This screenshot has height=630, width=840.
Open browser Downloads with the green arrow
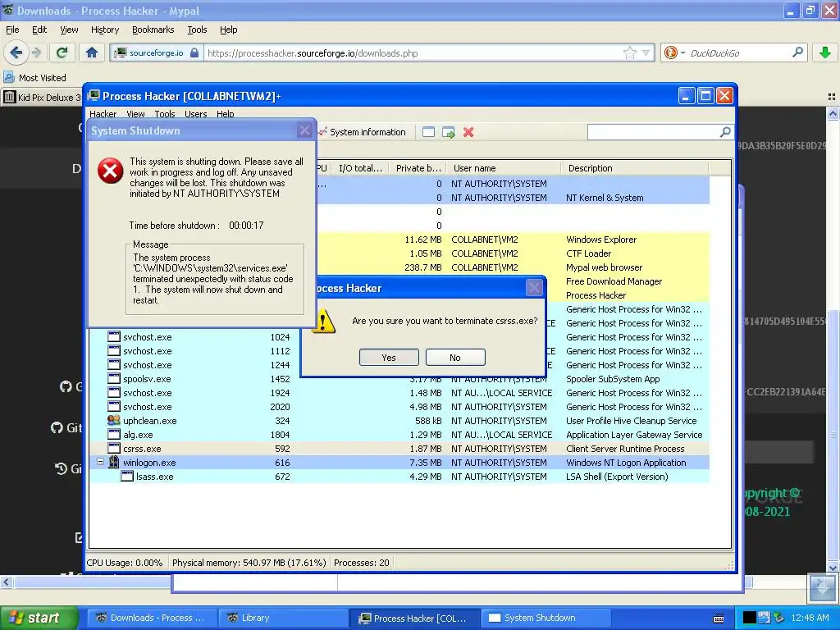[x=825, y=52]
